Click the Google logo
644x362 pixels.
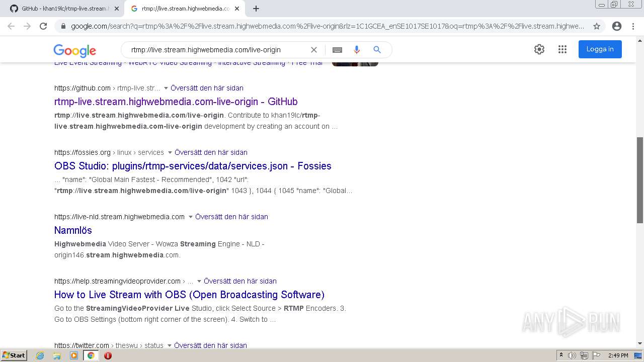(x=74, y=50)
